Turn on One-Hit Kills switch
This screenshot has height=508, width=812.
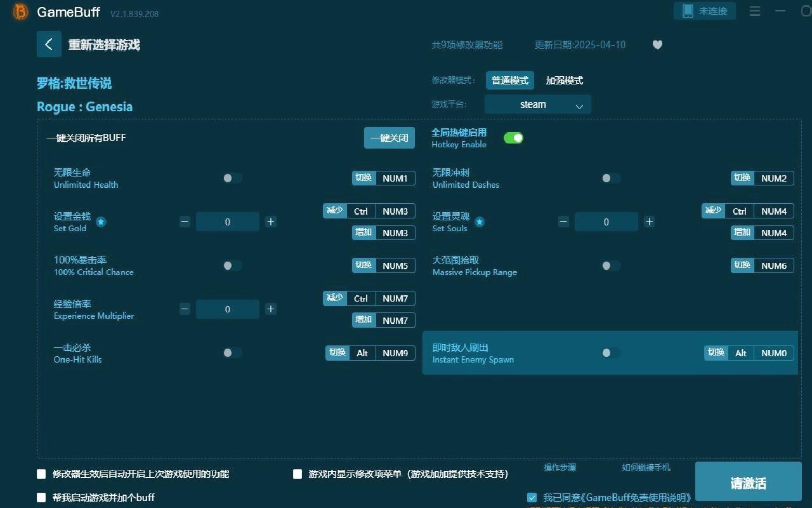[x=232, y=352]
